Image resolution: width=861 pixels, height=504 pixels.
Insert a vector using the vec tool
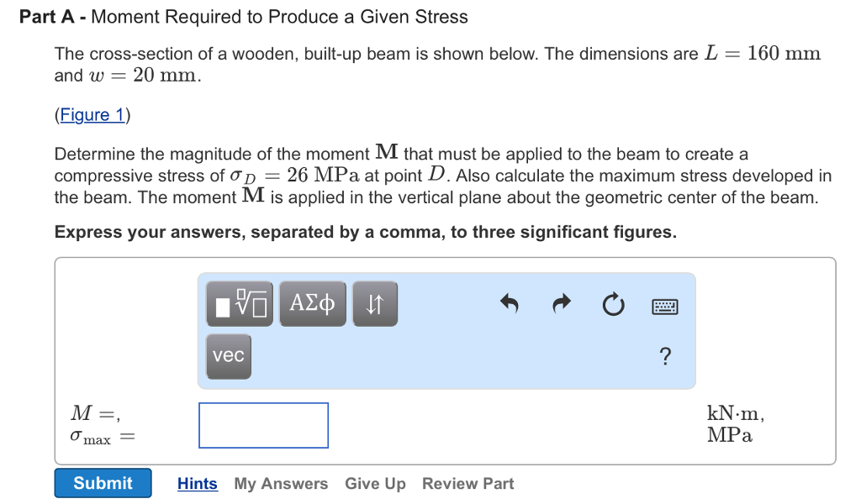point(228,355)
